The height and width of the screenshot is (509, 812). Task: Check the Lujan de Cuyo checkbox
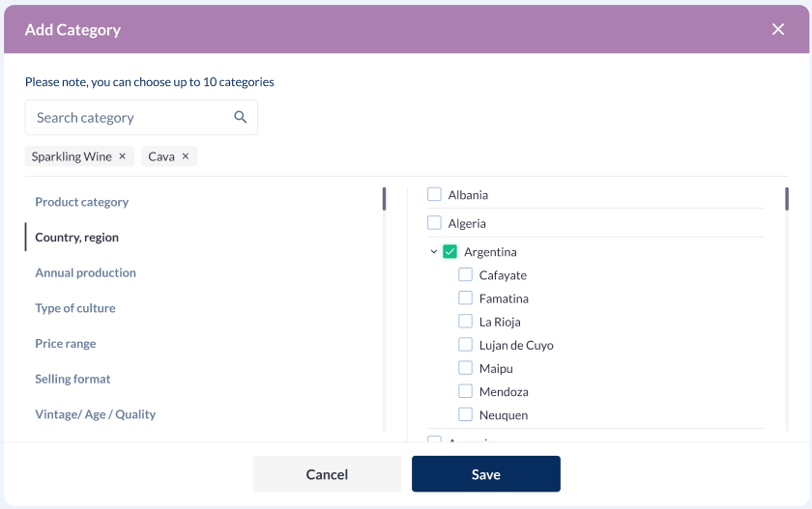pos(466,346)
